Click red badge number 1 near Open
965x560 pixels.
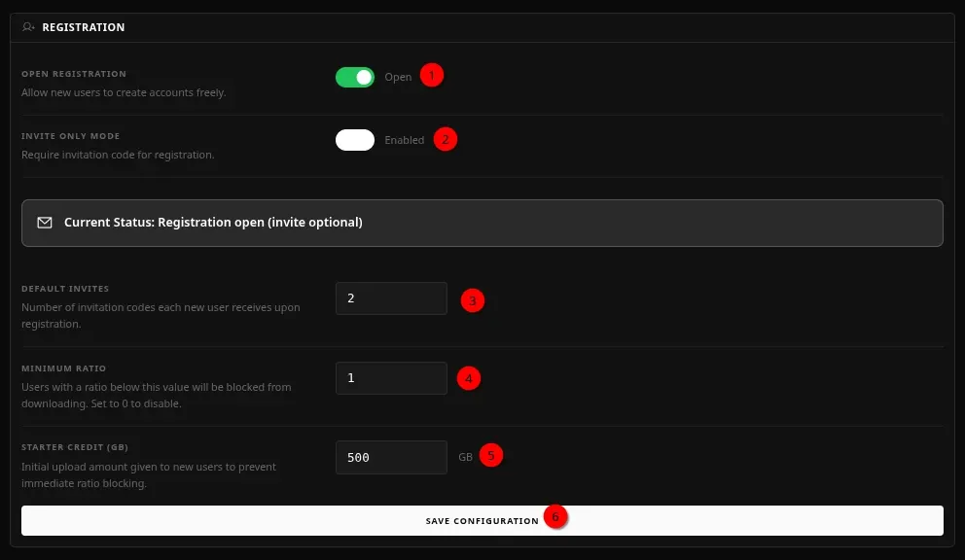click(432, 76)
